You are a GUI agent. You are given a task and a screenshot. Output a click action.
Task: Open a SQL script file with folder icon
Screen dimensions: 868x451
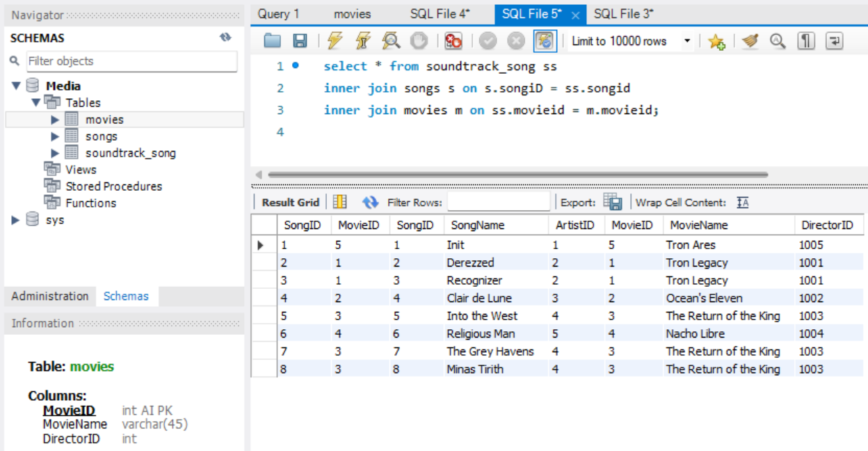click(x=273, y=41)
